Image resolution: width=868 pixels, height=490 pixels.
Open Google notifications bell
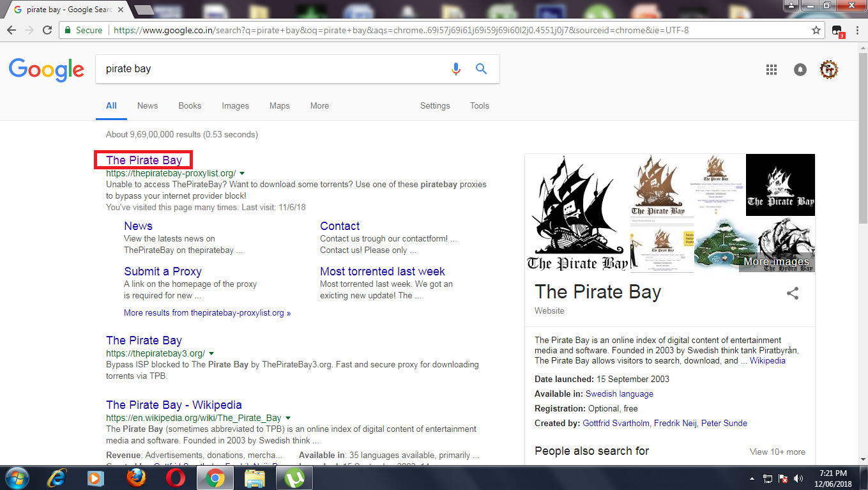point(800,70)
